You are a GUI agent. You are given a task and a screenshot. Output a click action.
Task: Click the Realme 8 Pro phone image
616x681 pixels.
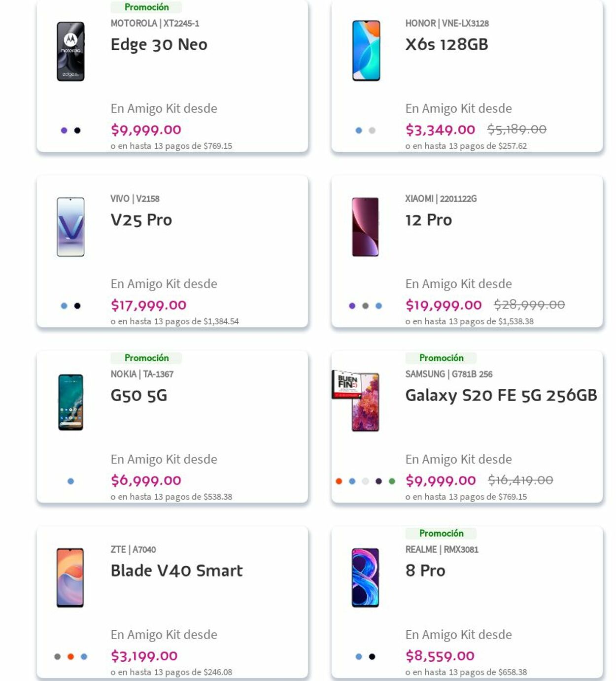pyautogui.click(x=365, y=578)
